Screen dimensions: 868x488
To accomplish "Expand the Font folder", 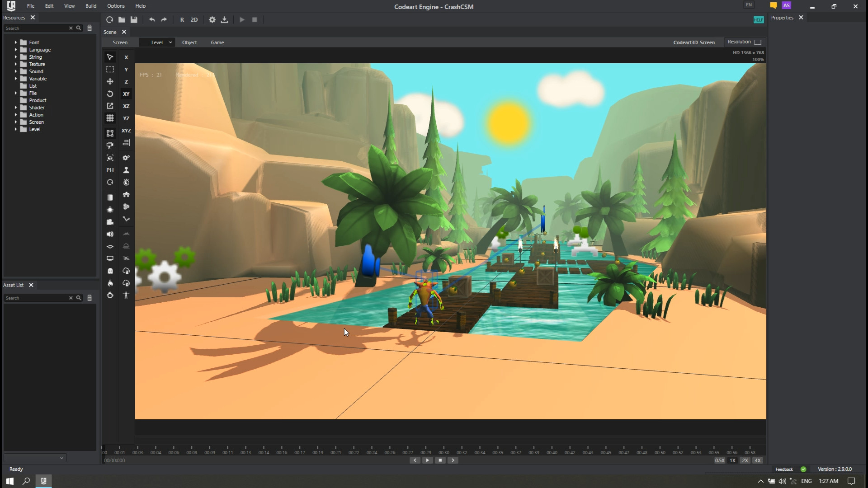I will point(16,42).
